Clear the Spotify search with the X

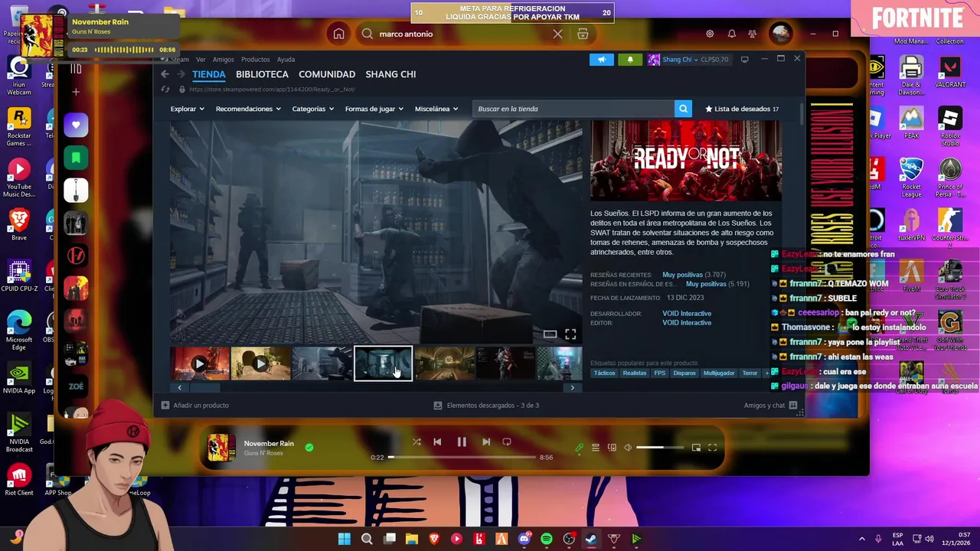pos(557,34)
